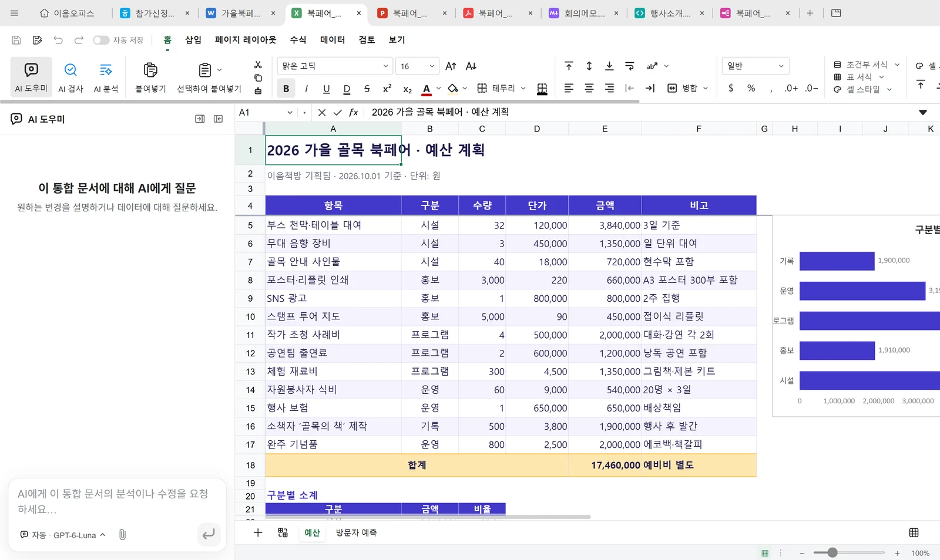Open the 수식 ribbon tab
Screen dimensions: 940x560
tap(298, 40)
